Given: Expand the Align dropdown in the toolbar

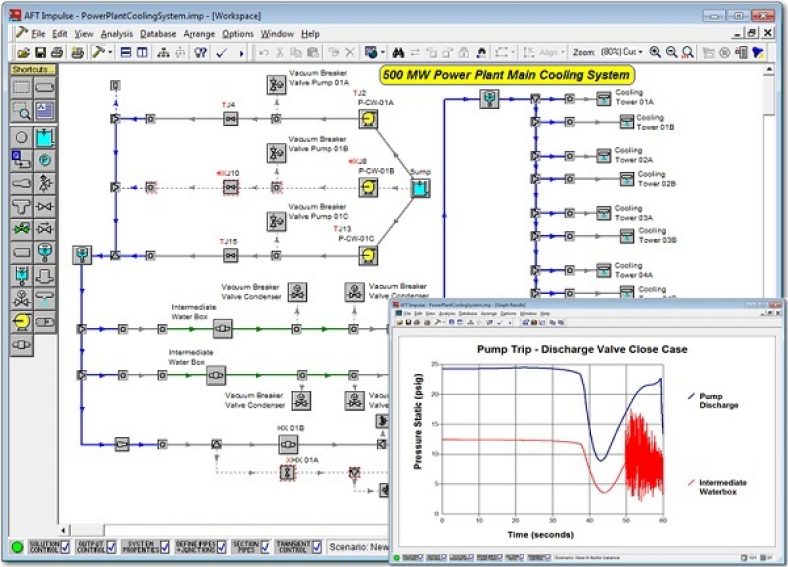Looking at the screenshot, I should 563,52.
